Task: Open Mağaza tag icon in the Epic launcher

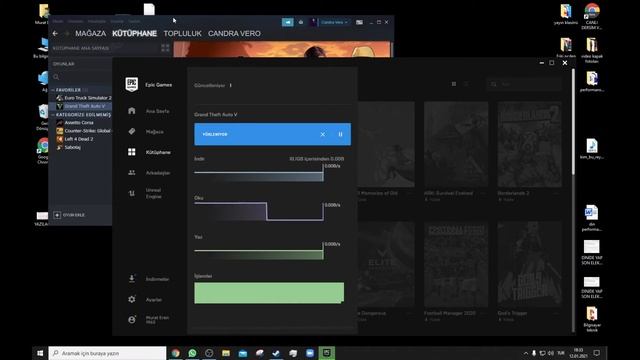Action: pyautogui.click(x=131, y=131)
